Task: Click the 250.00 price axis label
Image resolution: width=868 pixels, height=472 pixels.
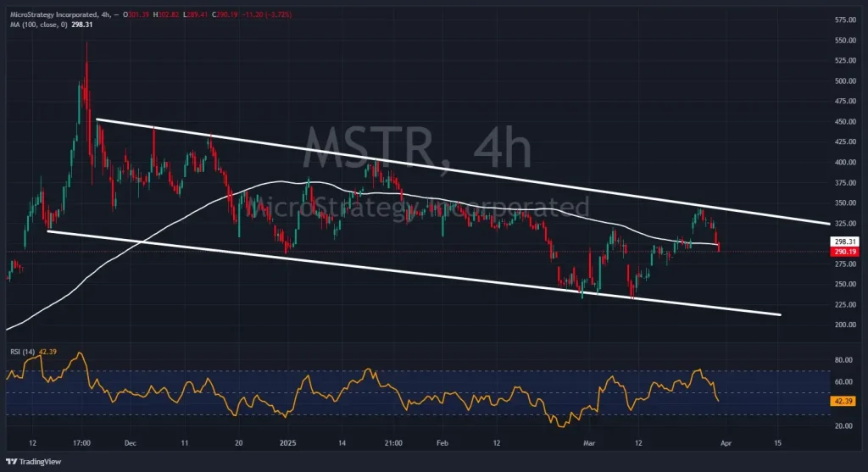Action: (845, 285)
